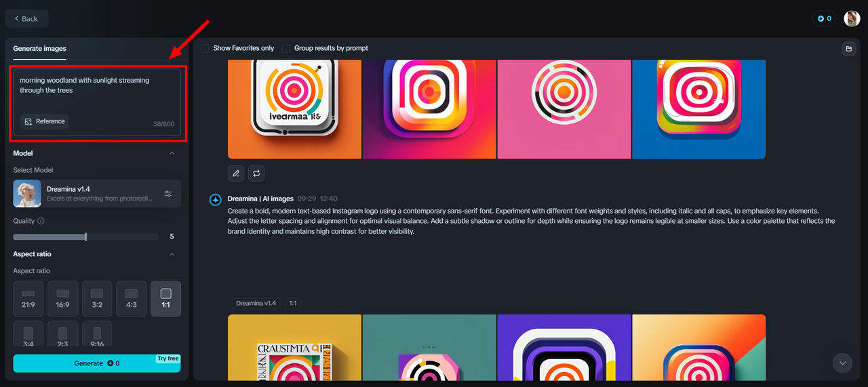Open the user profile avatar
The image size is (868, 387).
(x=852, y=18)
